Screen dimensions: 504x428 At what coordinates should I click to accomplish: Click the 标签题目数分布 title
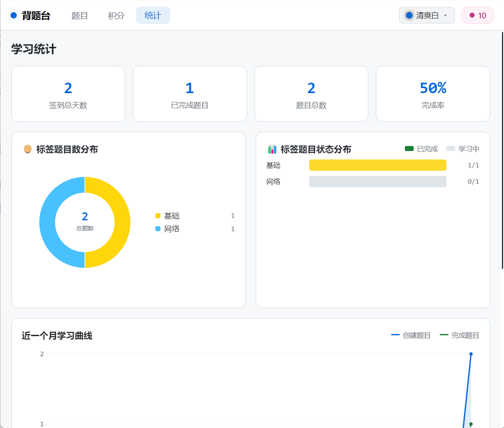point(67,149)
